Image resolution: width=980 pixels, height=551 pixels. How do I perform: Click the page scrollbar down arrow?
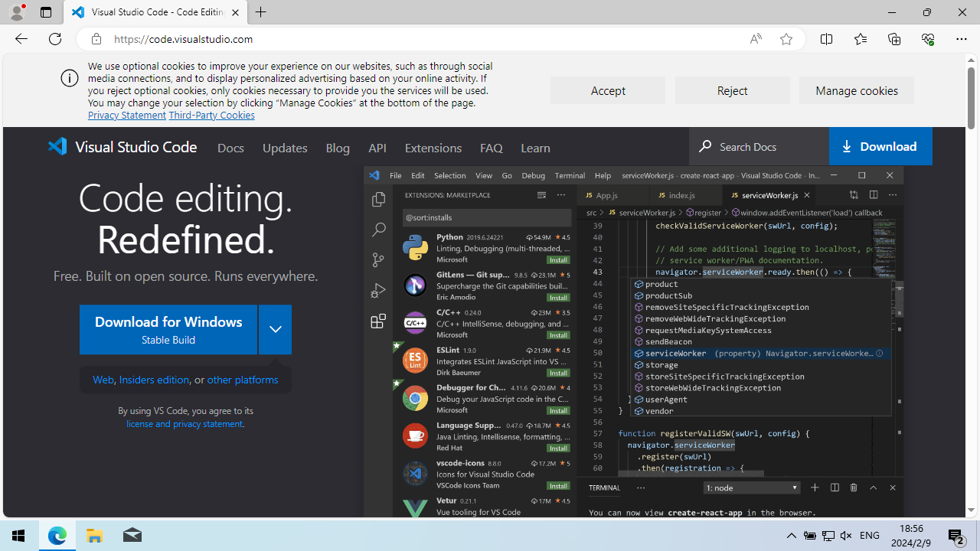click(x=972, y=510)
